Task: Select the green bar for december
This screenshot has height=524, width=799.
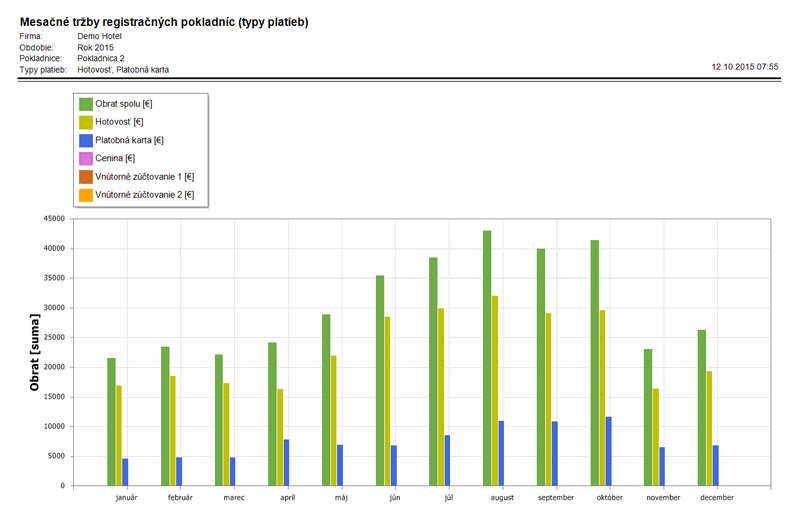Action: [702, 407]
